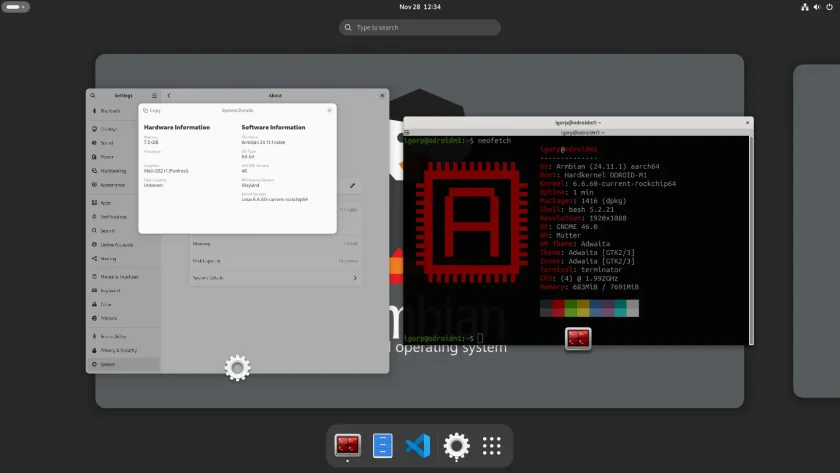Open Mouse & Touchpad settings

pyautogui.click(x=123, y=277)
